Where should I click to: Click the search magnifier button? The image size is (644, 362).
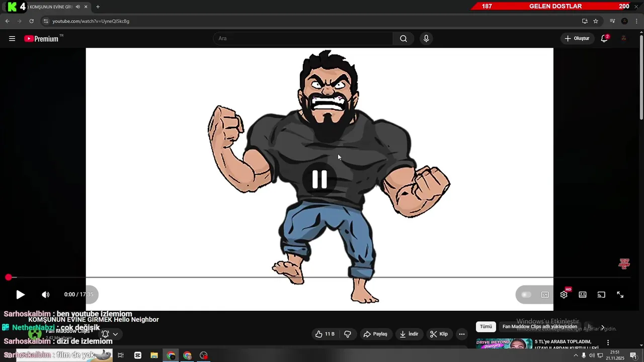pyautogui.click(x=404, y=39)
